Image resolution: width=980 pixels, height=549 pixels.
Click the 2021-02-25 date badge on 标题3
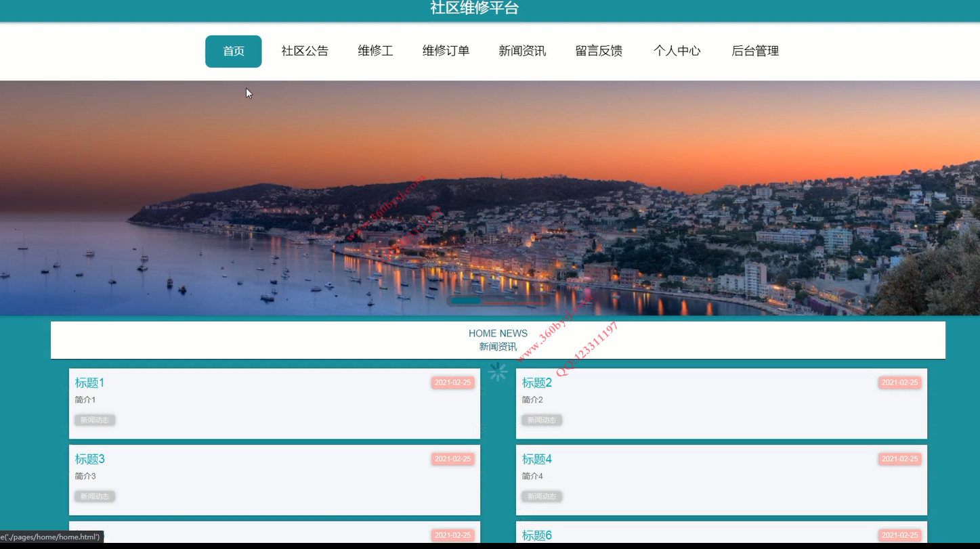(452, 460)
